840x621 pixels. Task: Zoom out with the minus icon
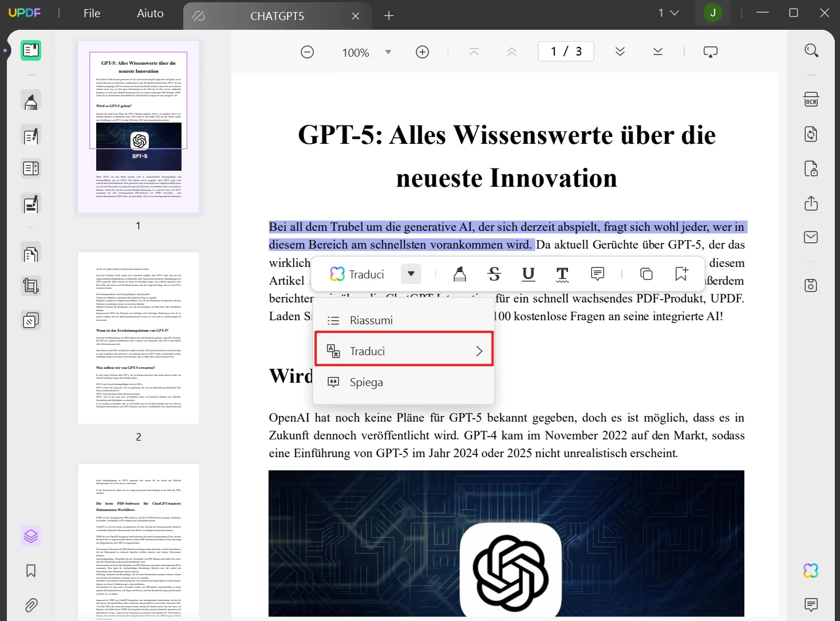pos(307,52)
